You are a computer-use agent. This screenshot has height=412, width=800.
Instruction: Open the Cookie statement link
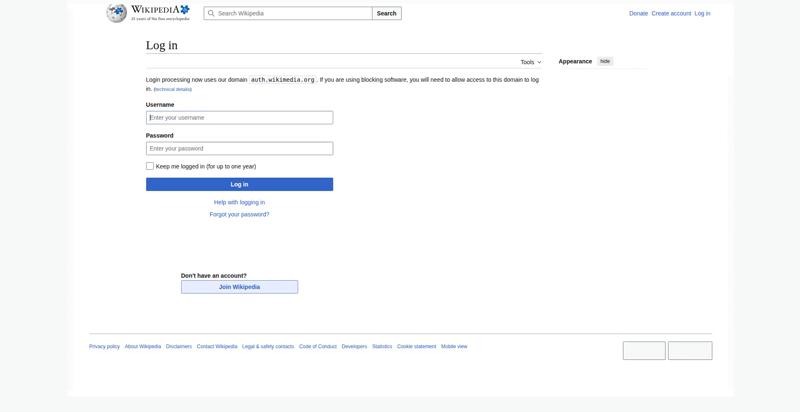[416, 347]
